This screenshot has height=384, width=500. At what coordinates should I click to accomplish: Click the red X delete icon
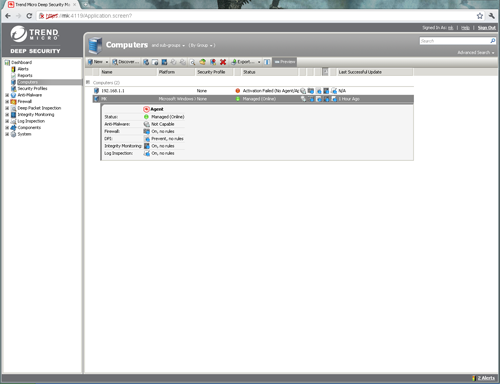pos(223,62)
